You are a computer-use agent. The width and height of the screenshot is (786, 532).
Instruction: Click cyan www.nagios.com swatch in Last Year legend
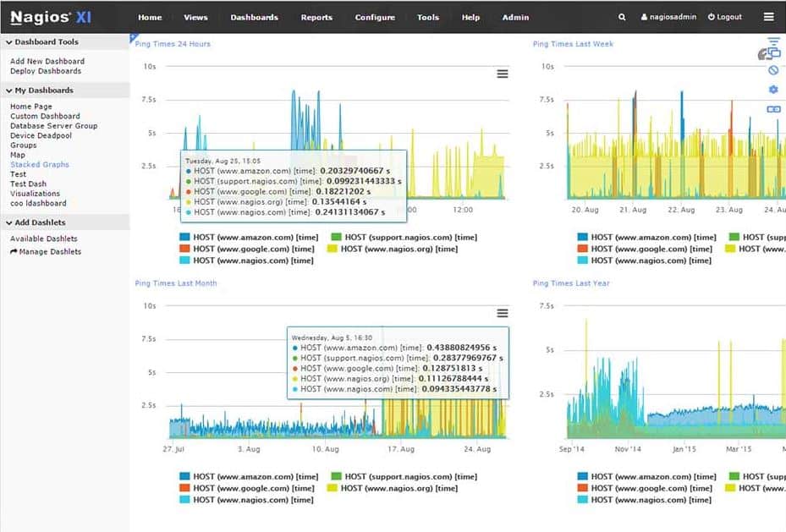pyautogui.click(x=582, y=500)
